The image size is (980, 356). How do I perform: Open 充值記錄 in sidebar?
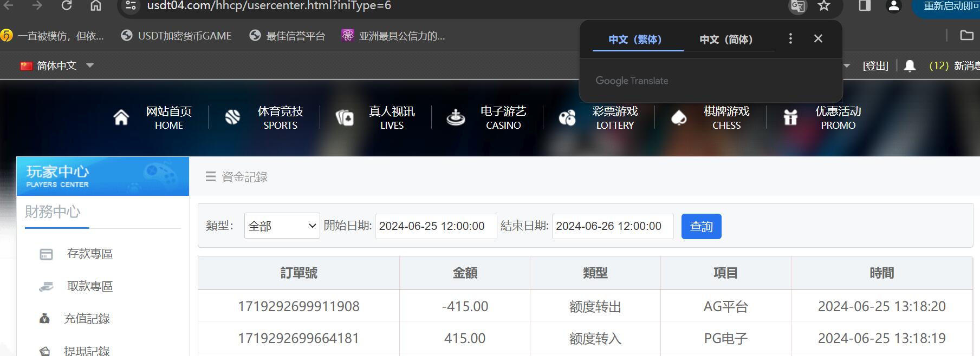click(87, 319)
